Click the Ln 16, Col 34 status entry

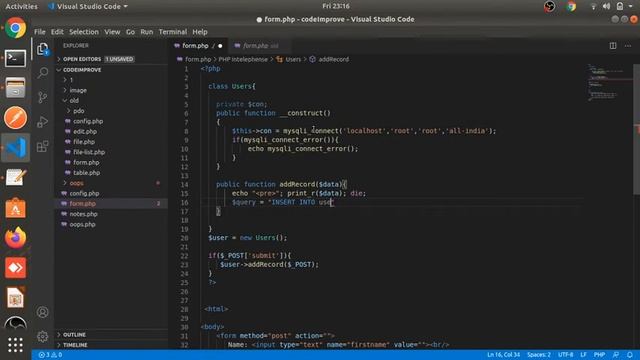503,355
